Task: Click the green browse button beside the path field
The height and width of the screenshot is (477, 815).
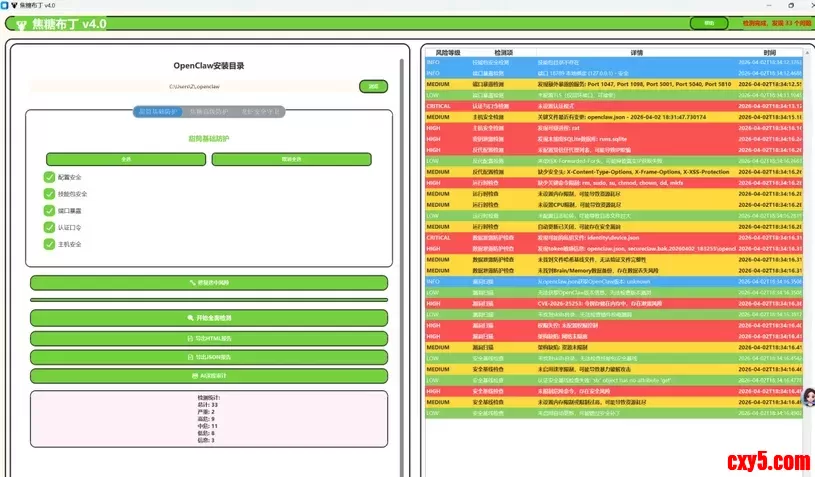Action: coord(373,86)
